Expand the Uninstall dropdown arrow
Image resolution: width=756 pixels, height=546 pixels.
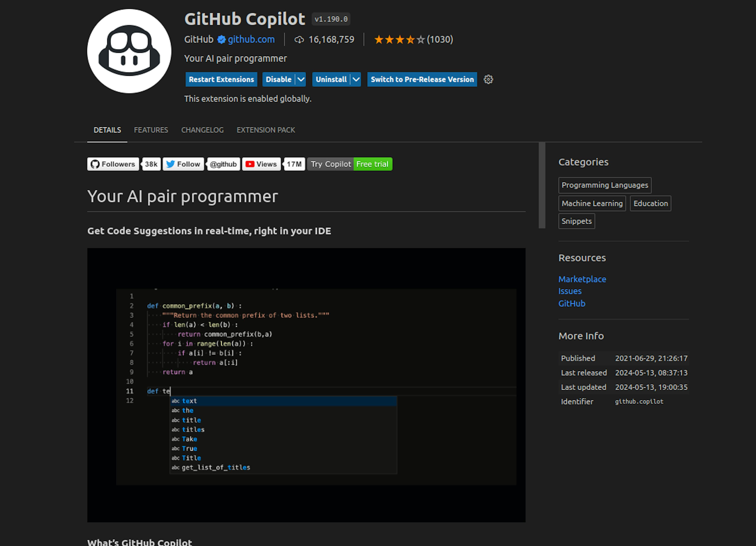tap(356, 79)
